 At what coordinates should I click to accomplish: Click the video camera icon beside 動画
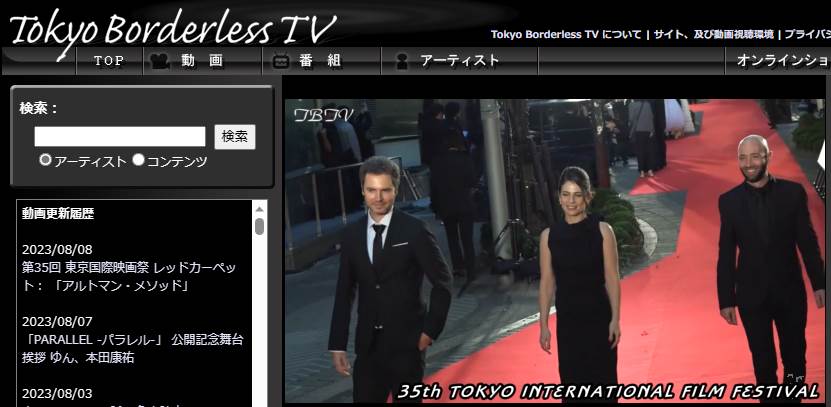tap(160, 61)
